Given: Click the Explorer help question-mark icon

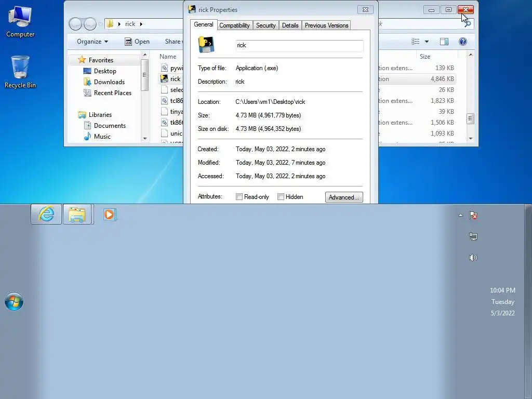Looking at the screenshot, I should point(462,42).
